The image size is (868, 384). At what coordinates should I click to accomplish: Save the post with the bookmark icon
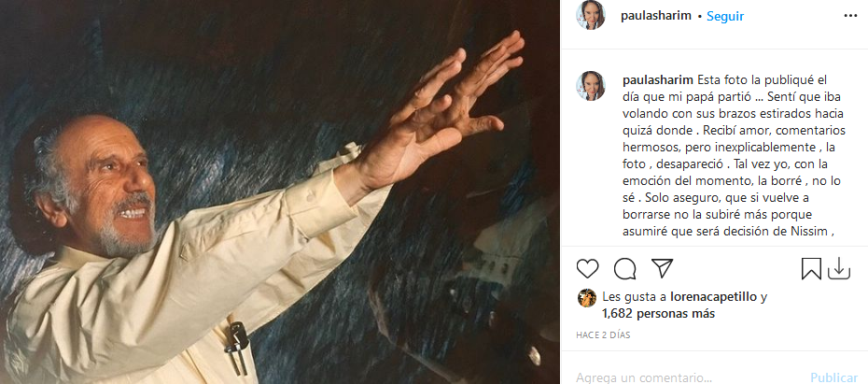pos(811,269)
